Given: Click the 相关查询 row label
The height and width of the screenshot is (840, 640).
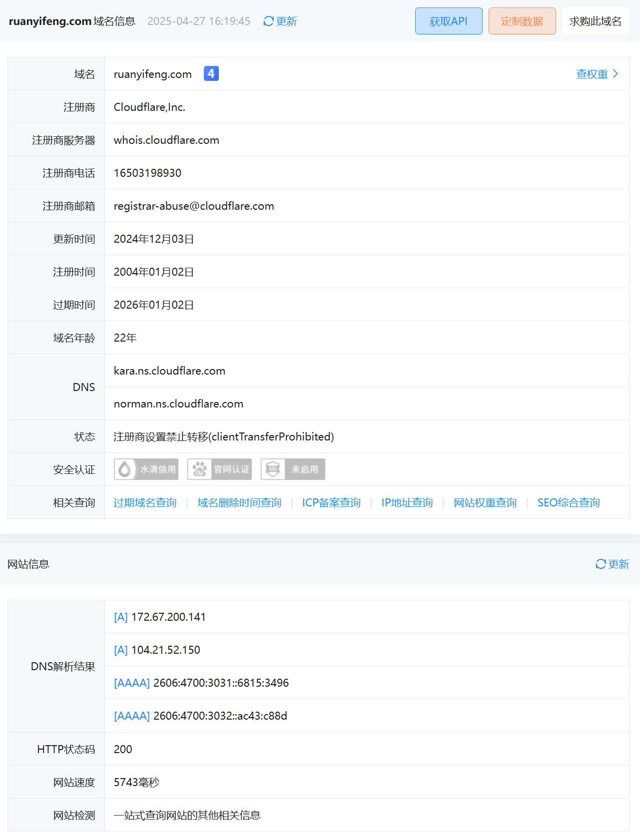Looking at the screenshot, I should 74,502.
